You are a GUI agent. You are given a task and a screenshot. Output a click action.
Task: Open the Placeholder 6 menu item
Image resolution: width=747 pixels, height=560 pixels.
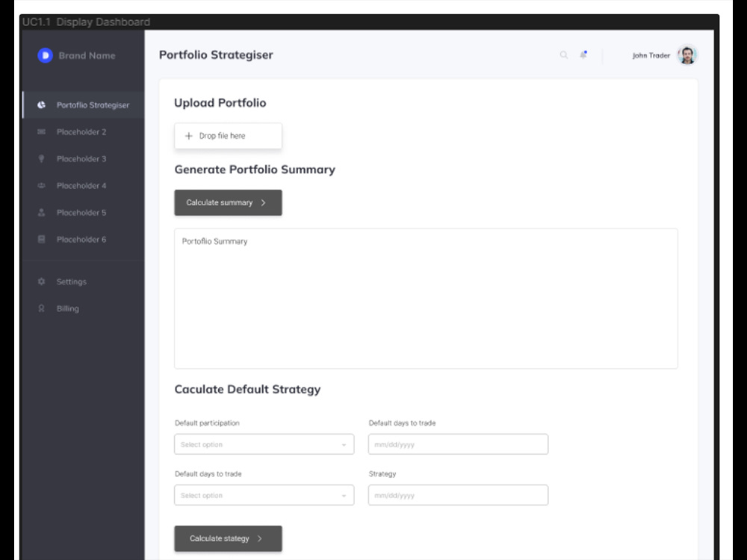(84, 239)
